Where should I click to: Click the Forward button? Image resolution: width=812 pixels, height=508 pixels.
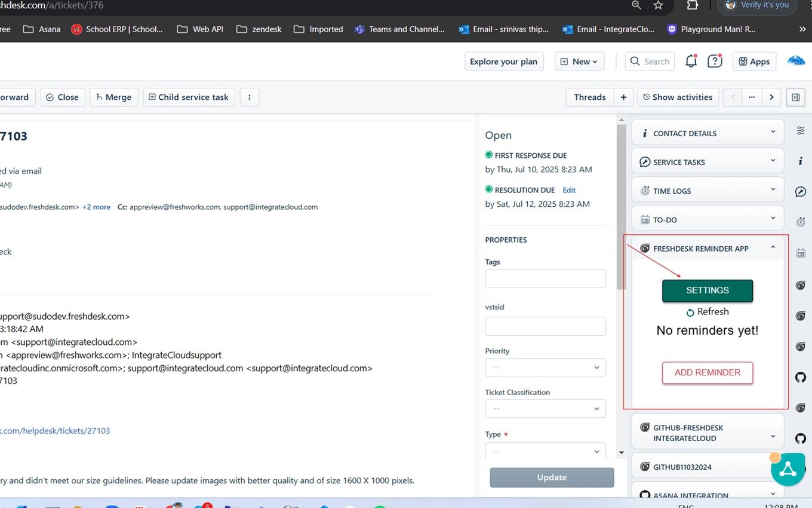[16, 97]
